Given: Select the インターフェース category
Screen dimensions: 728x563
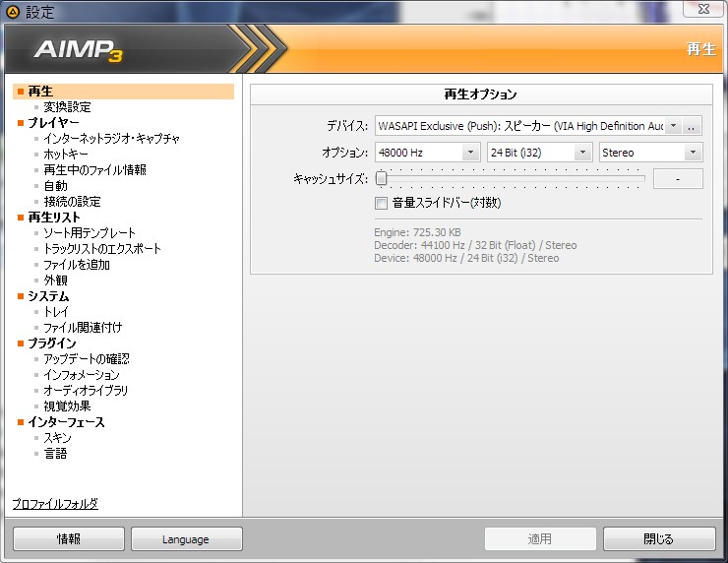Looking at the screenshot, I should pos(66,422).
